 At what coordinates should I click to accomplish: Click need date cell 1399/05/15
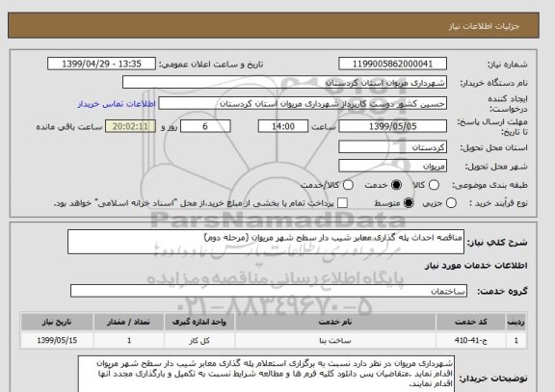[x=57, y=340]
